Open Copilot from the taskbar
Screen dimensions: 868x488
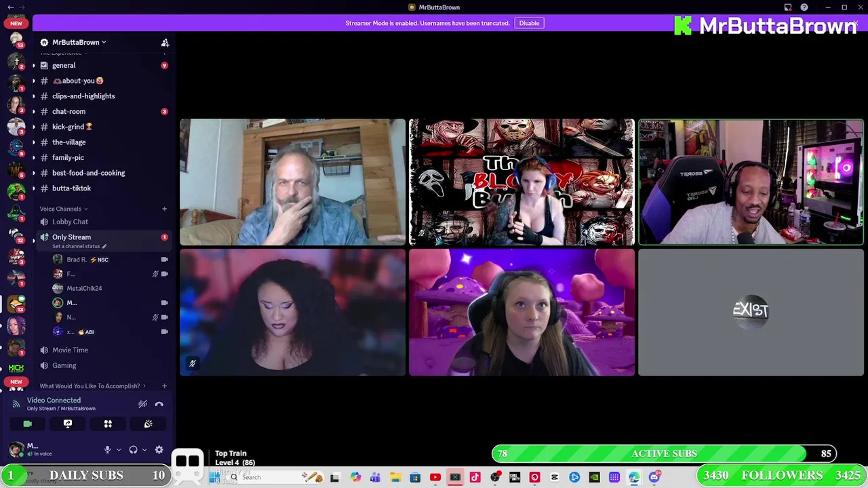coord(355,477)
